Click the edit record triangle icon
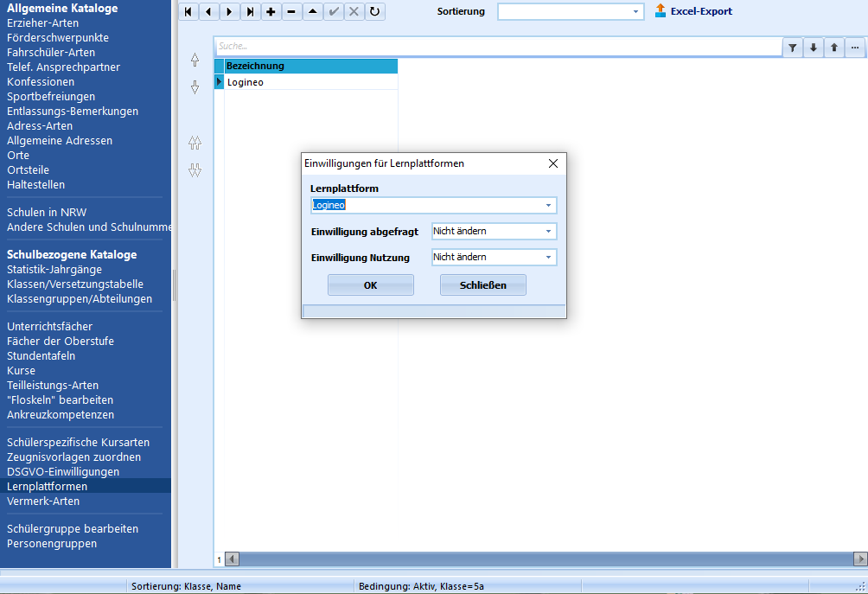The width and height of the screenshot is (868, 594). (x=313, y=11)
